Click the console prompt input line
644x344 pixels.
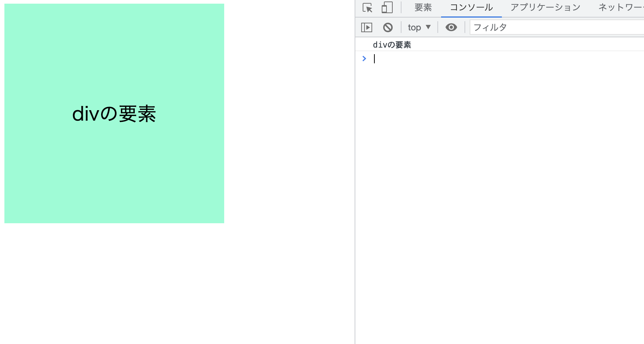508,59
